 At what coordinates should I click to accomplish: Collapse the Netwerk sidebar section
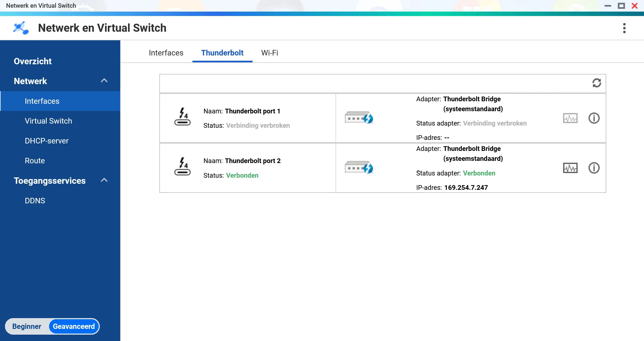(x=104, y=81)
